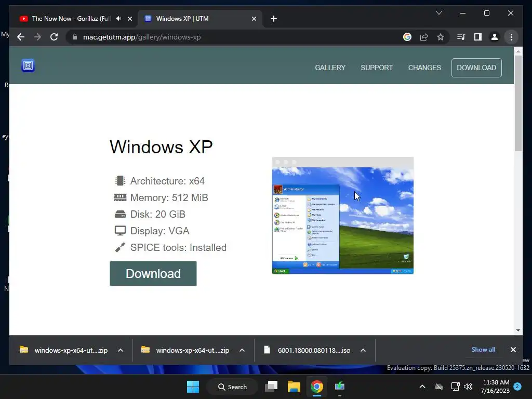The width and height of the screenshot is (532, 399).
Task: Show hidden system tray icons
Action: click(x=422, y=387)
